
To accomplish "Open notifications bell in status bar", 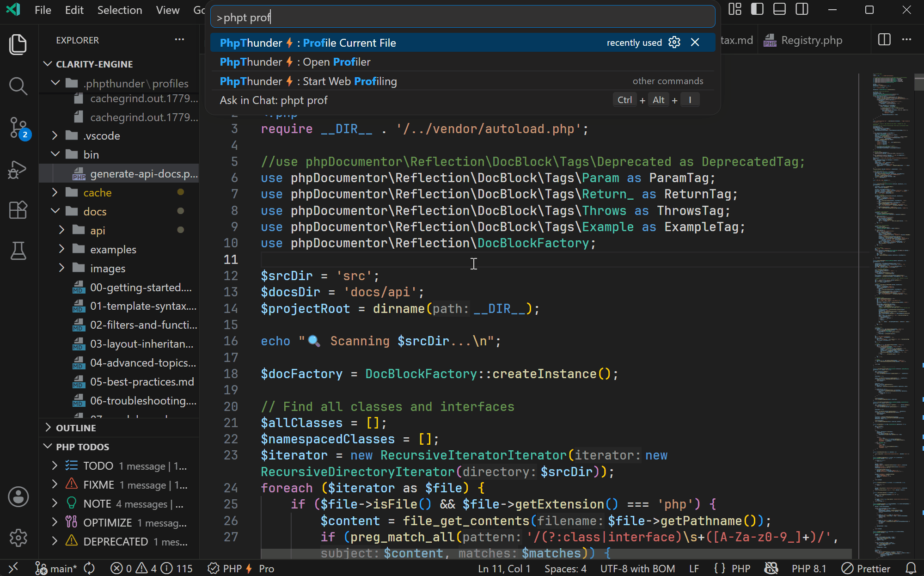I will (x=911, y=568).
